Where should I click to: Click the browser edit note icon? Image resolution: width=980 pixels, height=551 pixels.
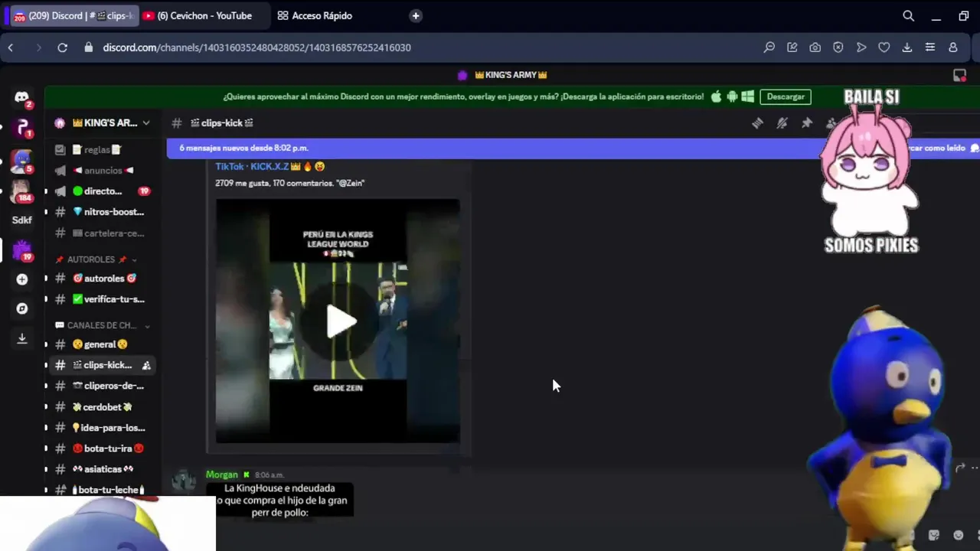pyautogui.click(x=792, y=47)
